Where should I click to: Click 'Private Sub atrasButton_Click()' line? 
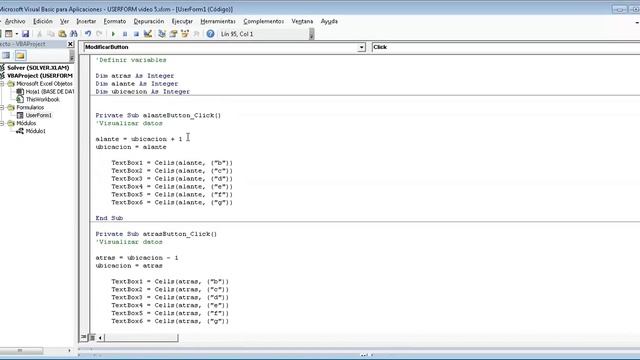pyautogui.click(x=156, y=234)
